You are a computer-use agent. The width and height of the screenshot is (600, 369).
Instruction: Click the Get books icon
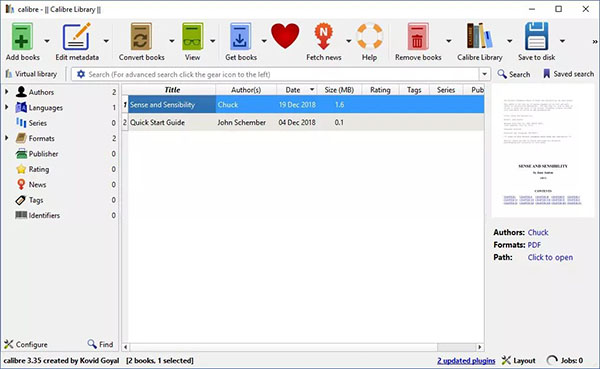[x=240, y=36]
